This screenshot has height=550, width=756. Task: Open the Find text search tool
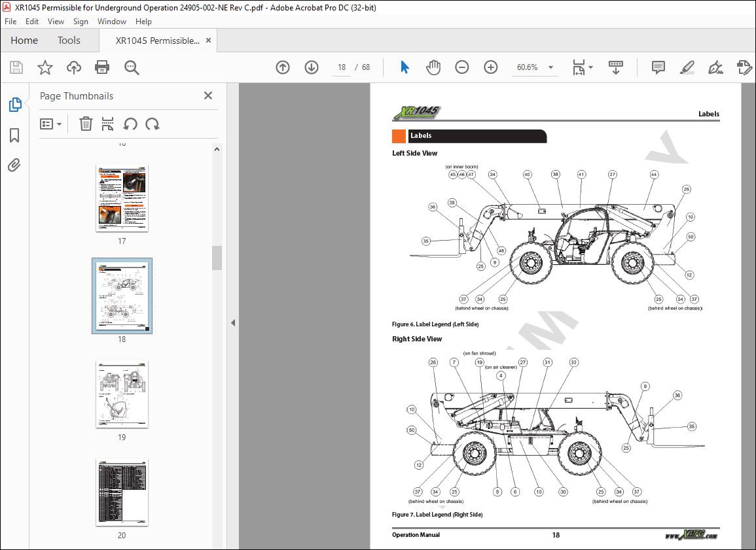(x=132, y=67)
